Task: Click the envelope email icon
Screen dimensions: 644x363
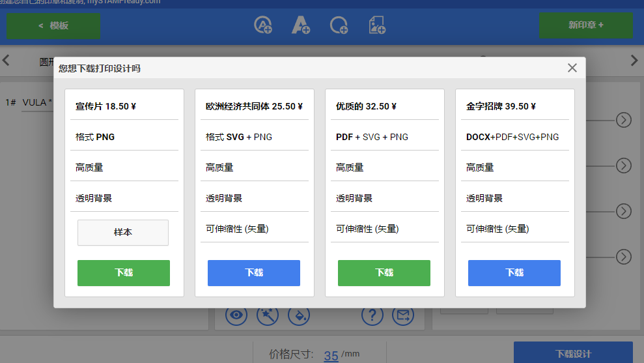Action: tap(403, 316)
